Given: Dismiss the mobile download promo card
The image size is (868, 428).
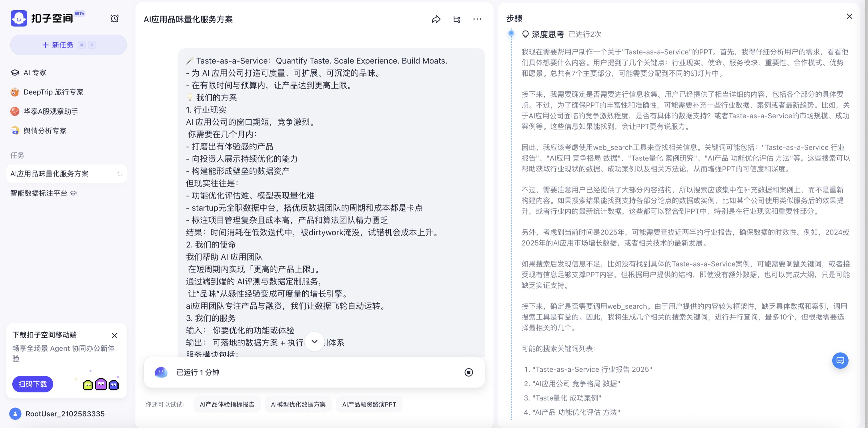Looking at the screenshot, I should (x=115, y=335).
